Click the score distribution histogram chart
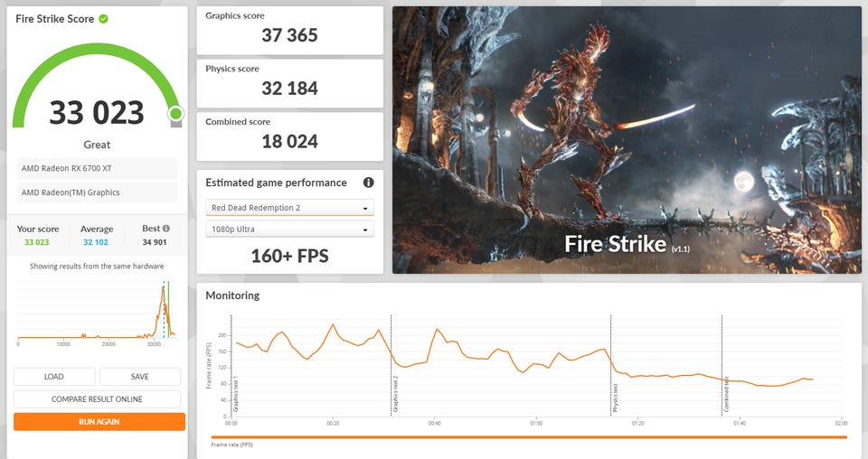 click(x=97, y=310)
